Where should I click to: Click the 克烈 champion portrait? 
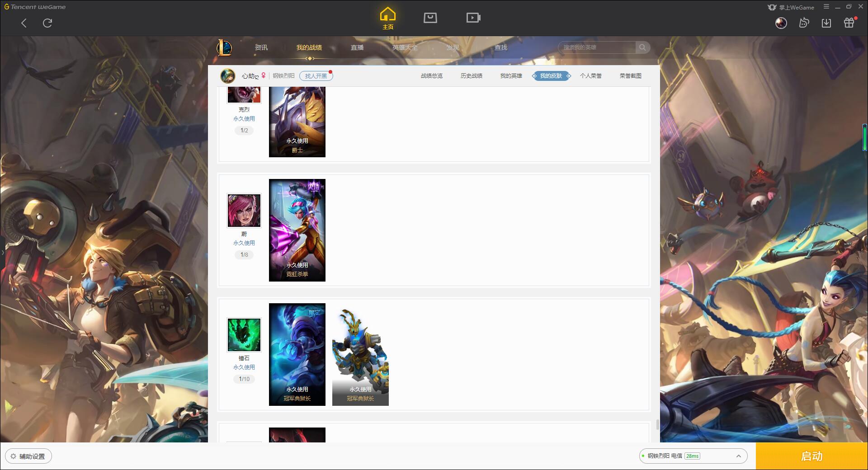244,95
